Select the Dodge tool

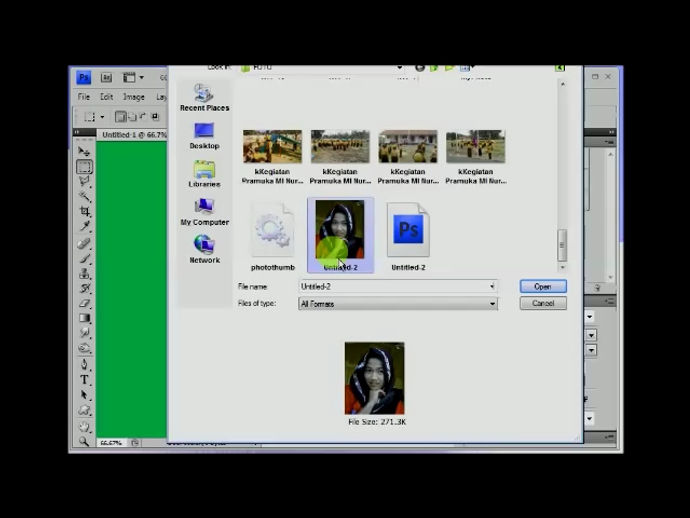84,348
